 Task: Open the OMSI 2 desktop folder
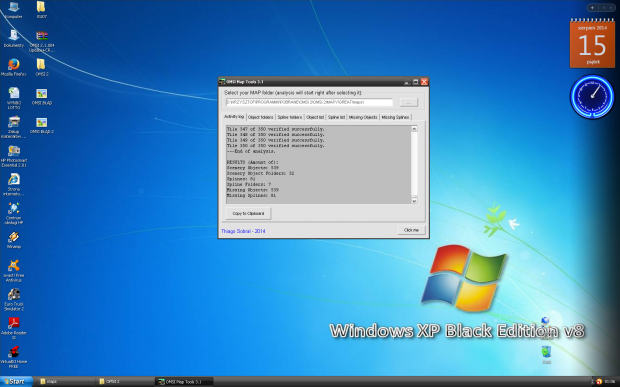(42, 67)
